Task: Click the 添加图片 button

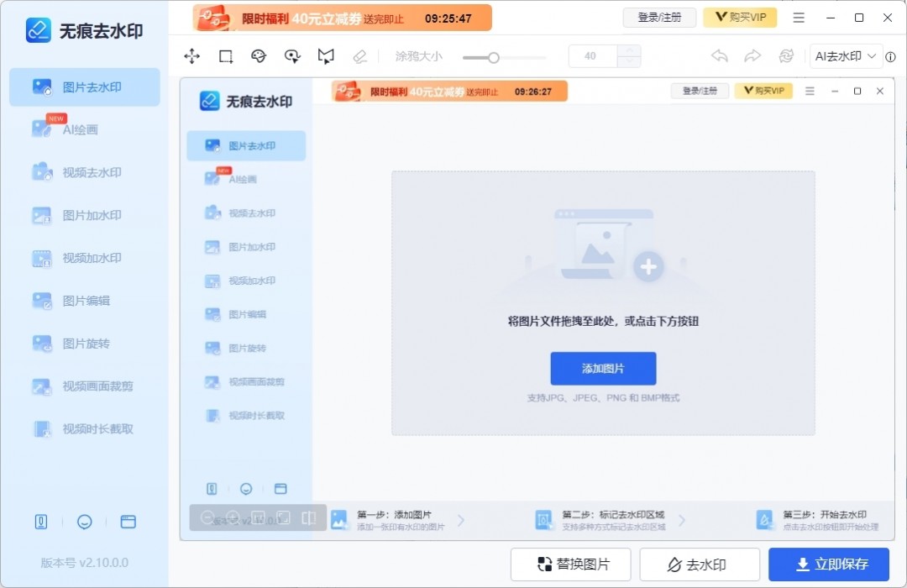Action: (603, 368)
